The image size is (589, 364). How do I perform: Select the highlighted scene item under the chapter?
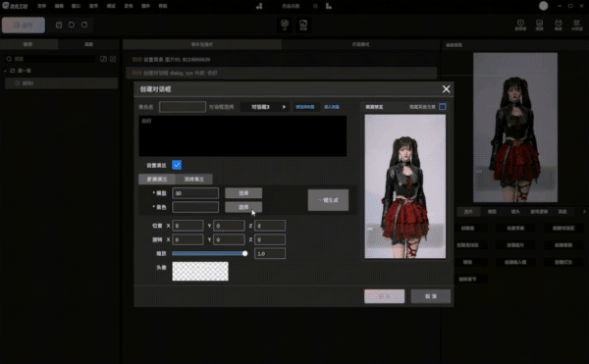coord(61,83)
